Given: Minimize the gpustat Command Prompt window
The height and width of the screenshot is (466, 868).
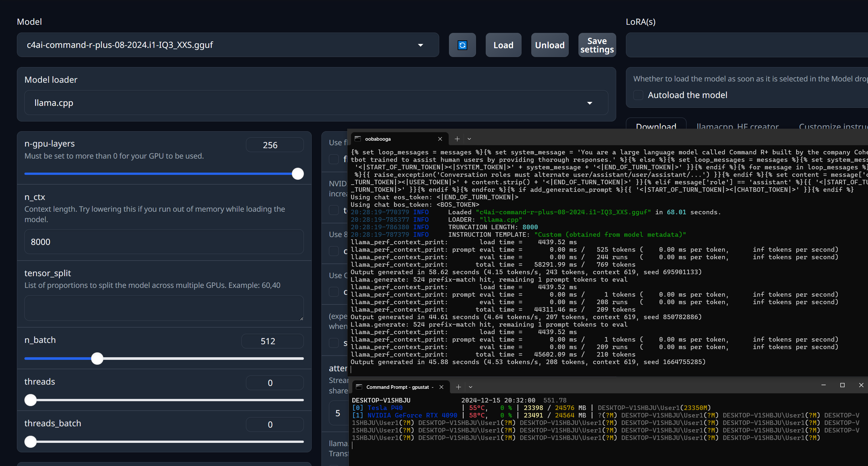Looking at the screenshot, I should click(823, 385).
